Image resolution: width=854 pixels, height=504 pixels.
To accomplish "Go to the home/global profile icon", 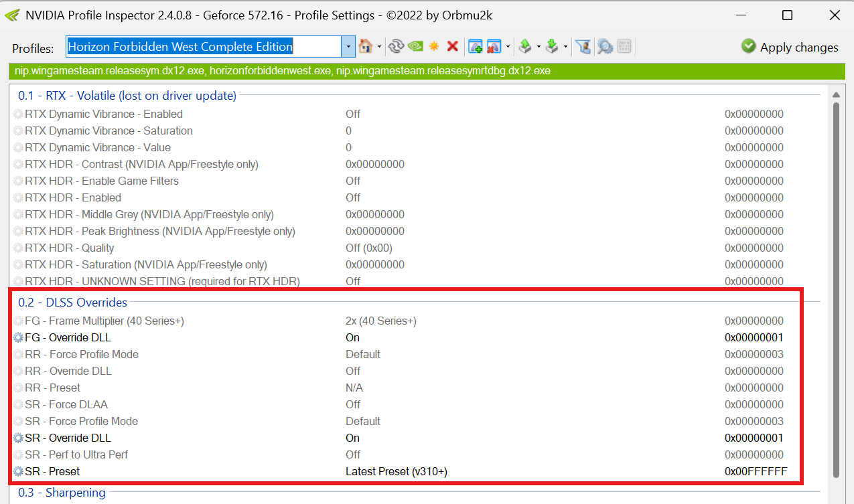I will coord(366,46).
